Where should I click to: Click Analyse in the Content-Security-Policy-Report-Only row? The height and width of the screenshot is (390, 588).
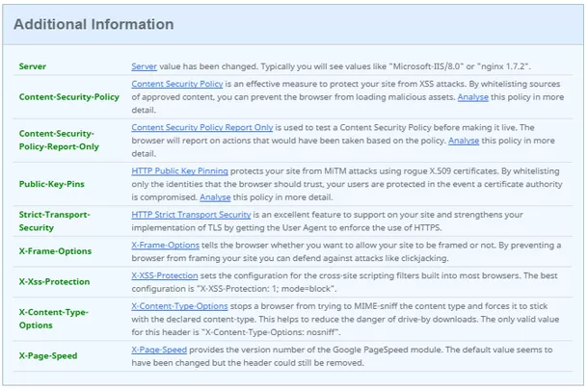[x=463, y=140]
